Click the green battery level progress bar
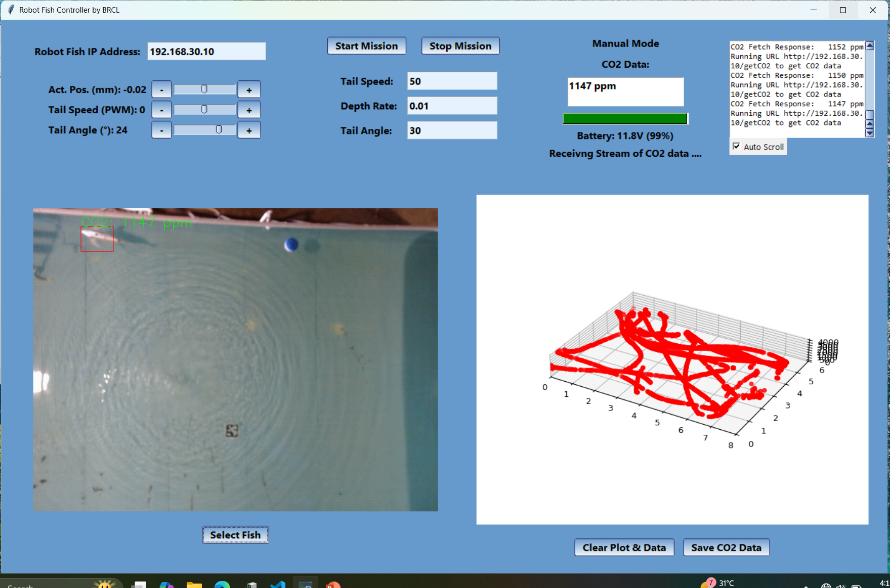The image size is (890, 588). [625, 119]
